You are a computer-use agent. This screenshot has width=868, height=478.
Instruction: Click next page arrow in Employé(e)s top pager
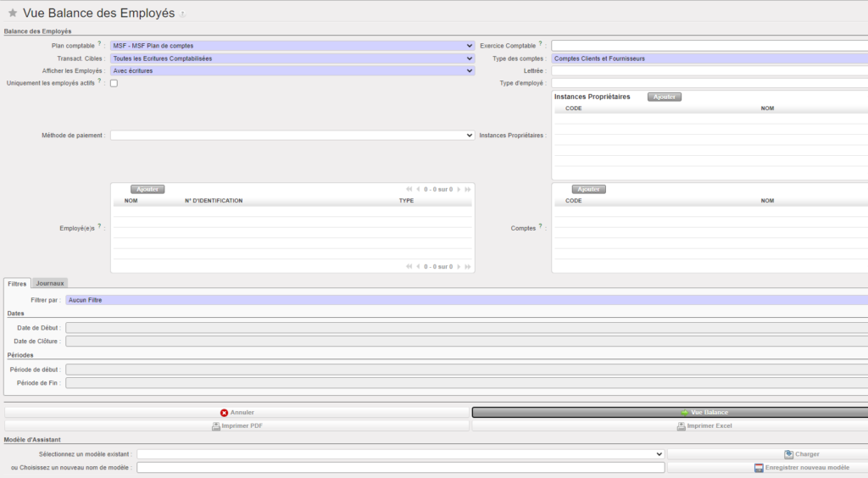pyautogui.click(x=460, y=190)
